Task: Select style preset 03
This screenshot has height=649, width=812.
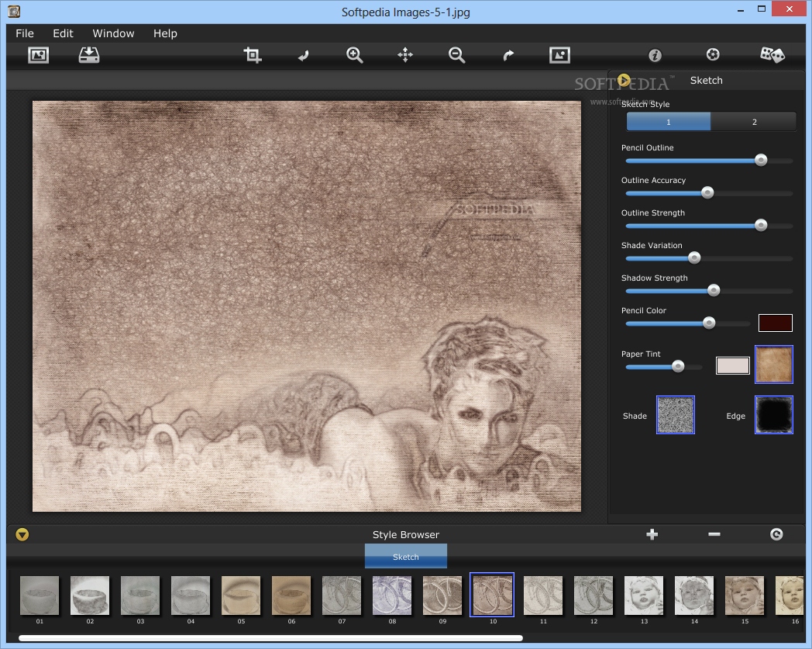Action: tap(139, 595)
